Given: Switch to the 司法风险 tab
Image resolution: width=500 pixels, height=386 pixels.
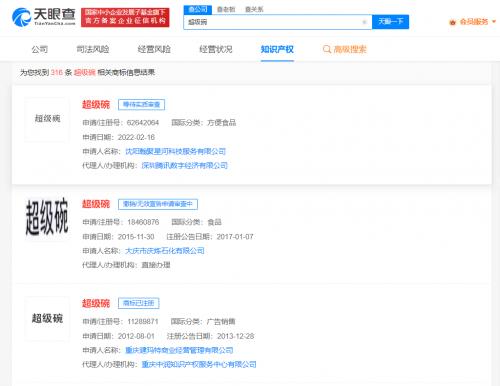Looking at the screenshot, I should pyautogui.click(x=93, y=49).
